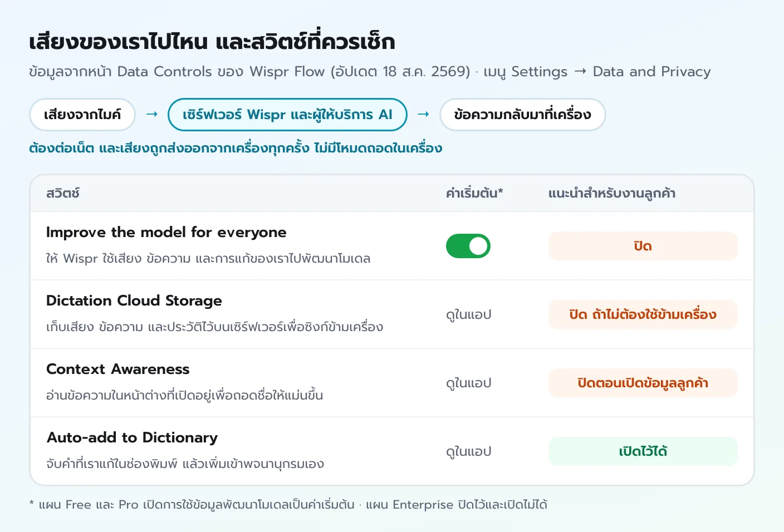Click the เสียงจากไมค์ pill
This screenshot has width=784, height=532.
click(82, 115)
